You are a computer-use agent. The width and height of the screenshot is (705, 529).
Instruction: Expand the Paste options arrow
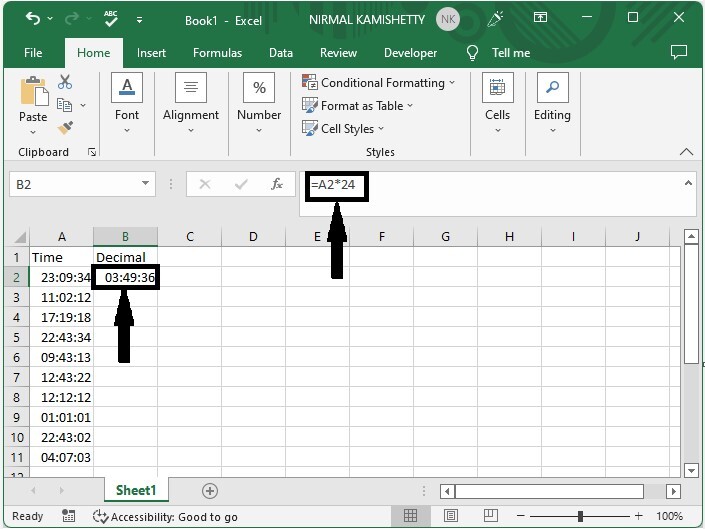33,132
